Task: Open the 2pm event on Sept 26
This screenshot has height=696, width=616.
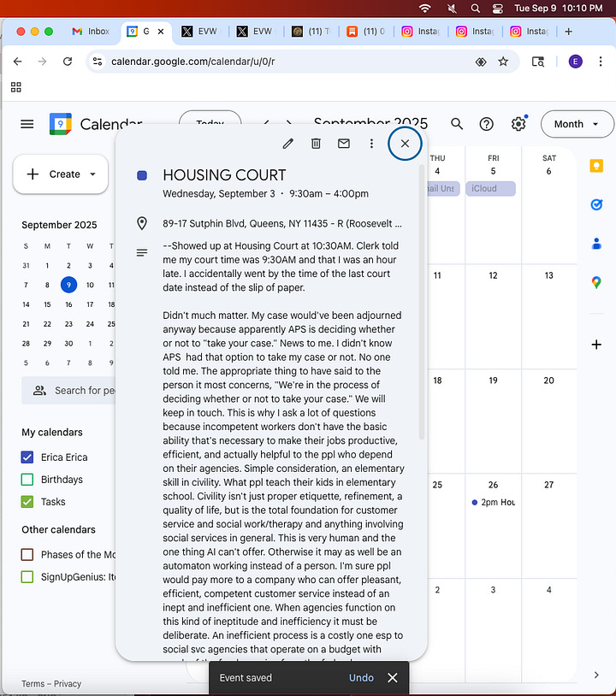Action: point(494,503)
